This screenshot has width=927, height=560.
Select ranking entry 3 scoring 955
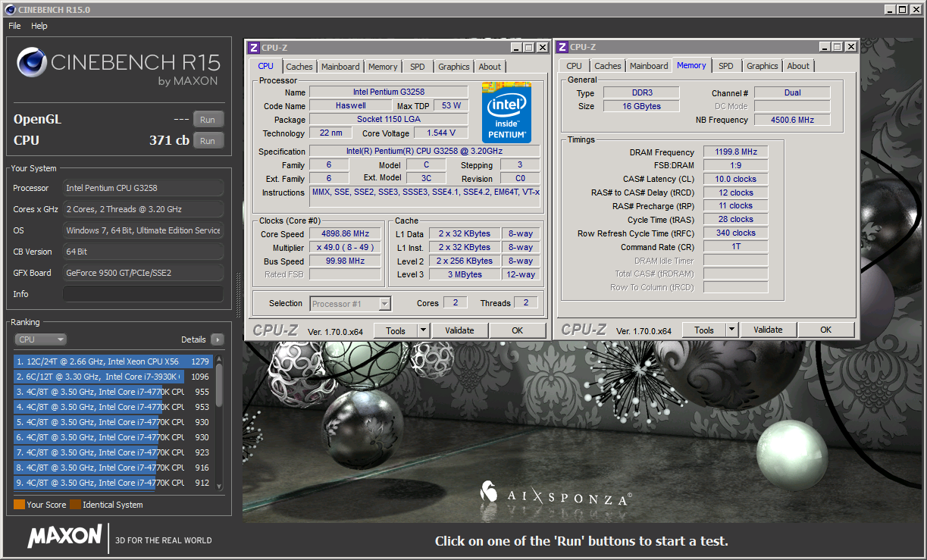pyautogui.click(x=114, y=392)
